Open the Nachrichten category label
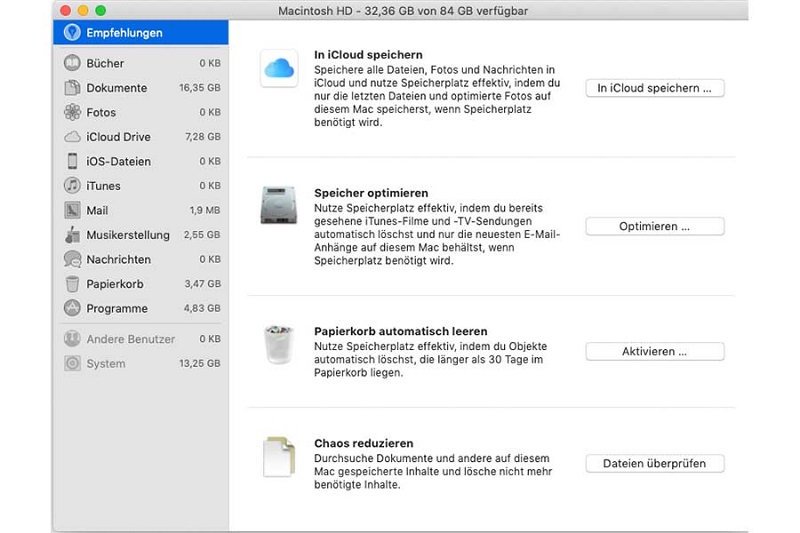 tap(118, 260)
